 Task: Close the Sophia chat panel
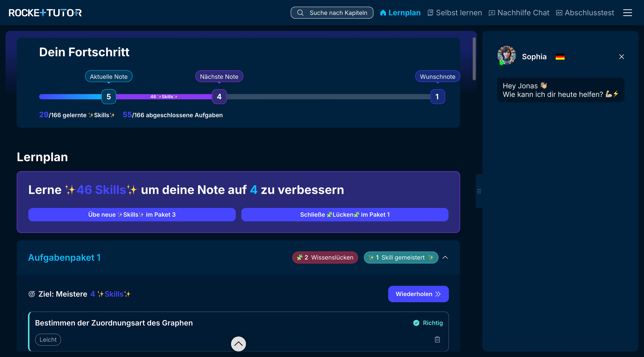coord(622,57)
